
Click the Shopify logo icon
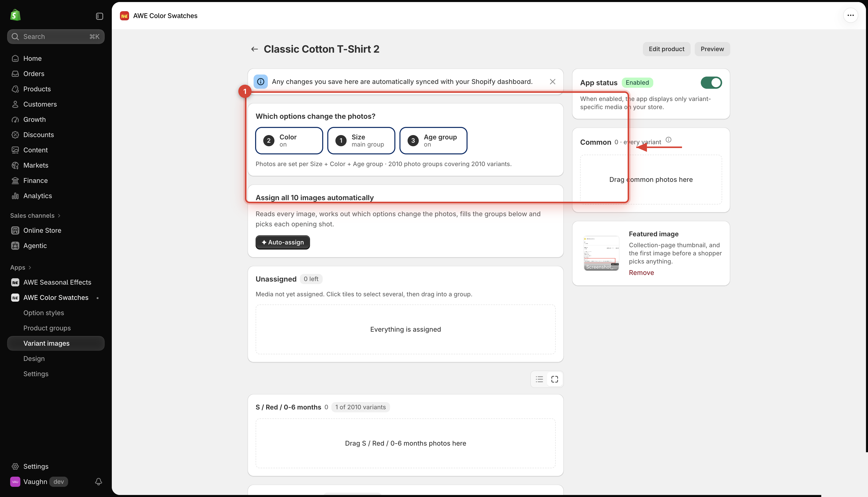tap(15, 15)
